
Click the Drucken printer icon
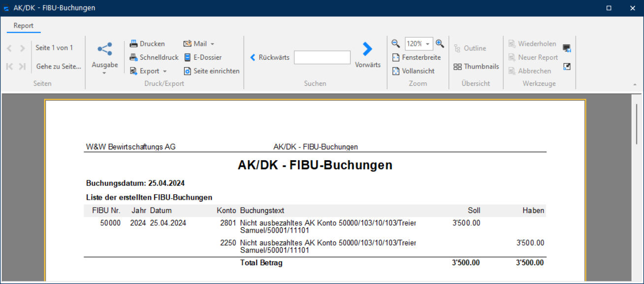click(x=133, y=44)
